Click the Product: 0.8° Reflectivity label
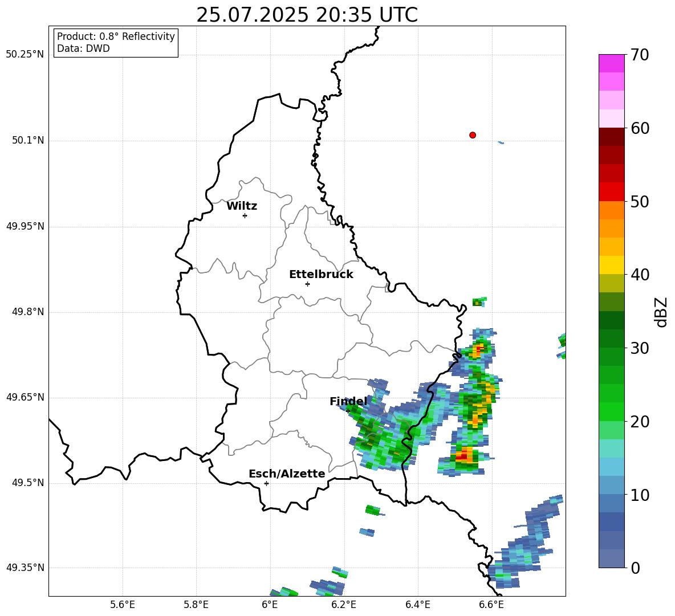The image size is (675, 616). coord(116,36)
